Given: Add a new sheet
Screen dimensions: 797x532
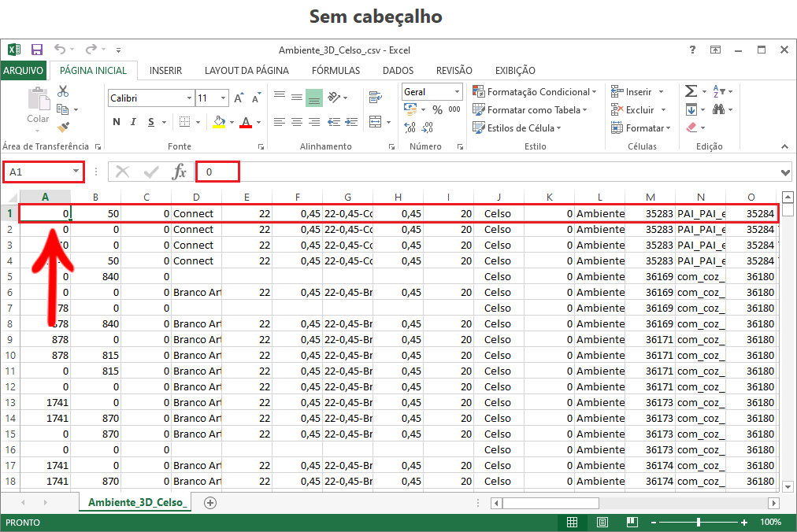Looking at the screenshot, I should tap(210, 503).
